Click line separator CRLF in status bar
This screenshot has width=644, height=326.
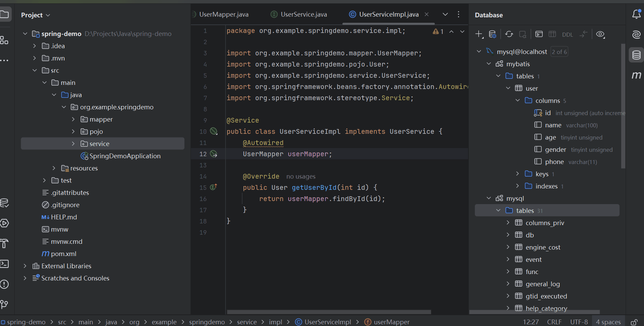(554, 322)
